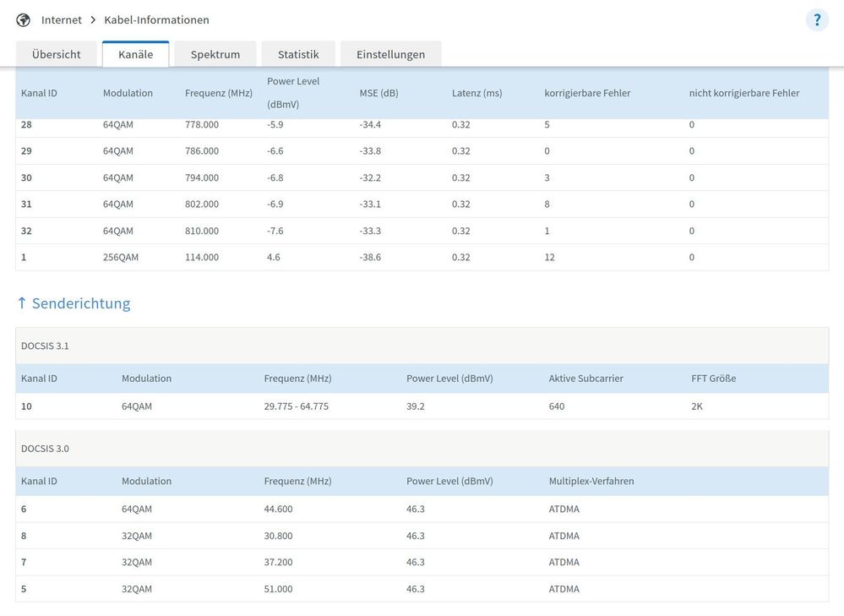This screenshot has width=844, height=616.
Task: Click the 29.775 - 64.775 frequency cell
Action: pyautogui.click(x=296, y=406)
